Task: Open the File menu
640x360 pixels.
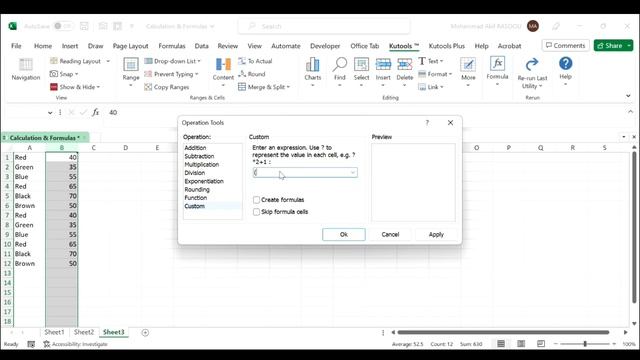Action: (16, 46)
